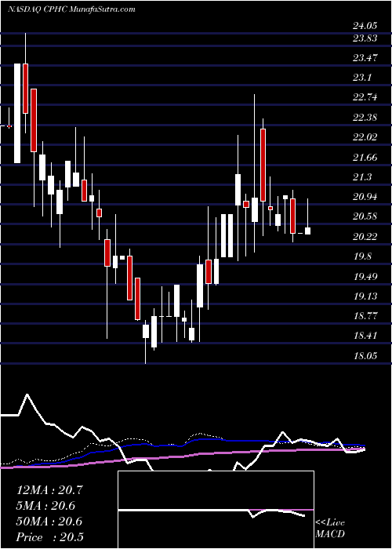Click the 21.3 price axis label
Viewport: 392px width, 549px height.
tap(361, 177)
